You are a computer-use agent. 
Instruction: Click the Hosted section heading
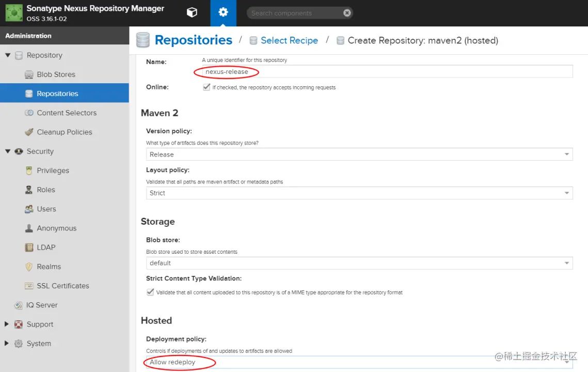pyautogui.click(x=156, y=320)
